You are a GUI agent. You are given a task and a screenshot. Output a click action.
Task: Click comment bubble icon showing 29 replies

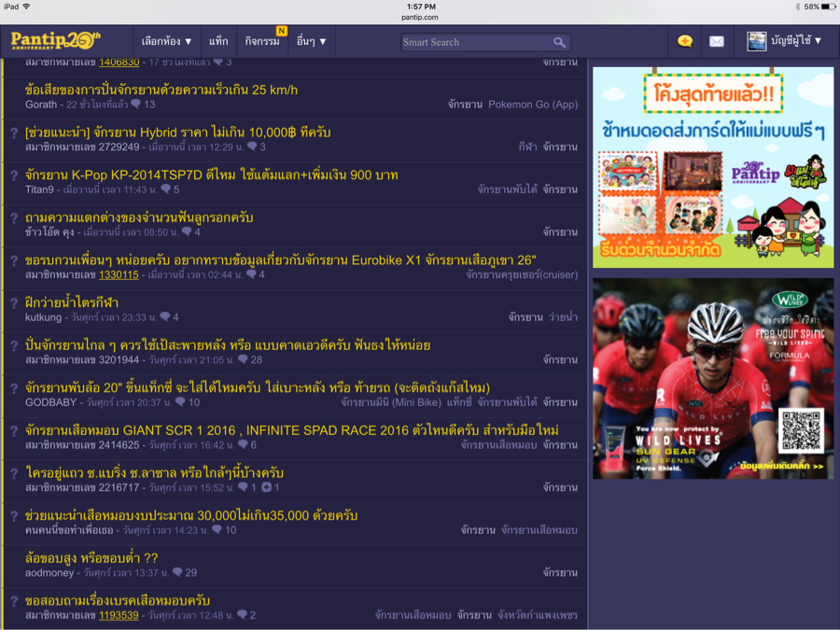tap(177, 573)
